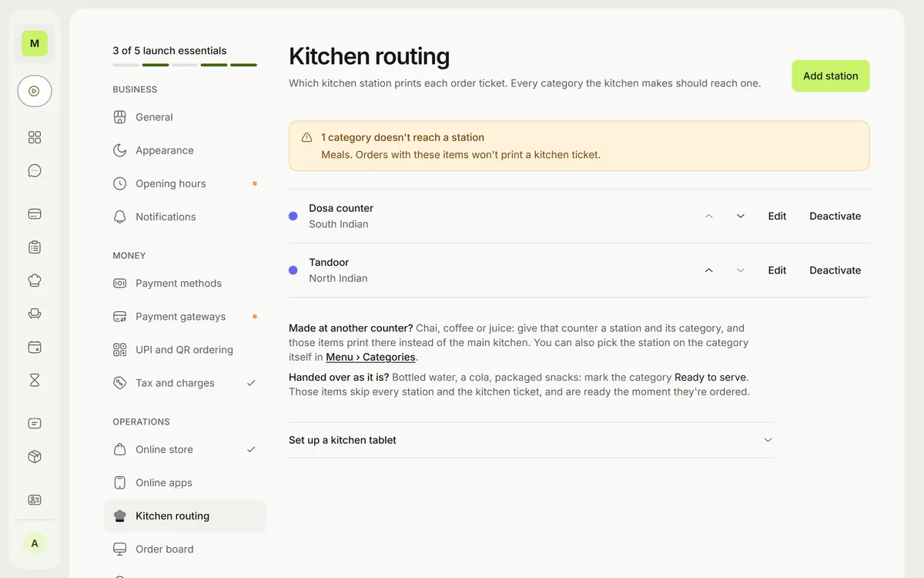Edit the Tandoor station
924x578 pixels.
(777, 271)
